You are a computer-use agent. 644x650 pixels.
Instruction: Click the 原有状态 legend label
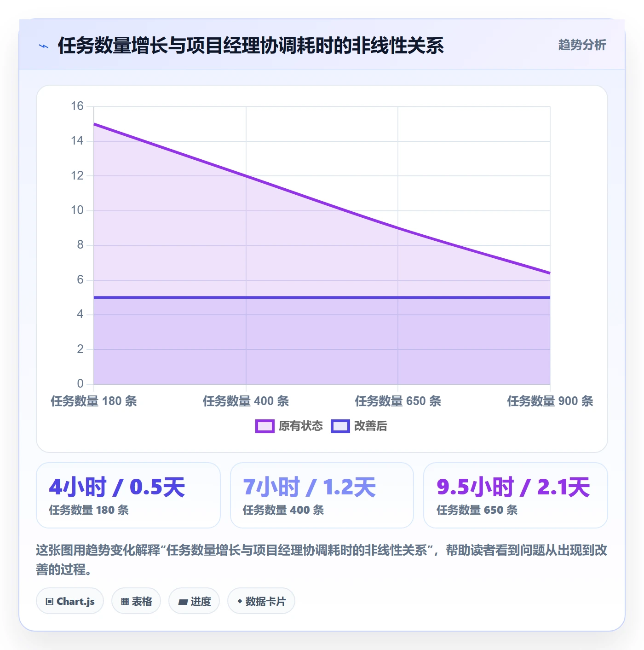[x=301, y=426]
